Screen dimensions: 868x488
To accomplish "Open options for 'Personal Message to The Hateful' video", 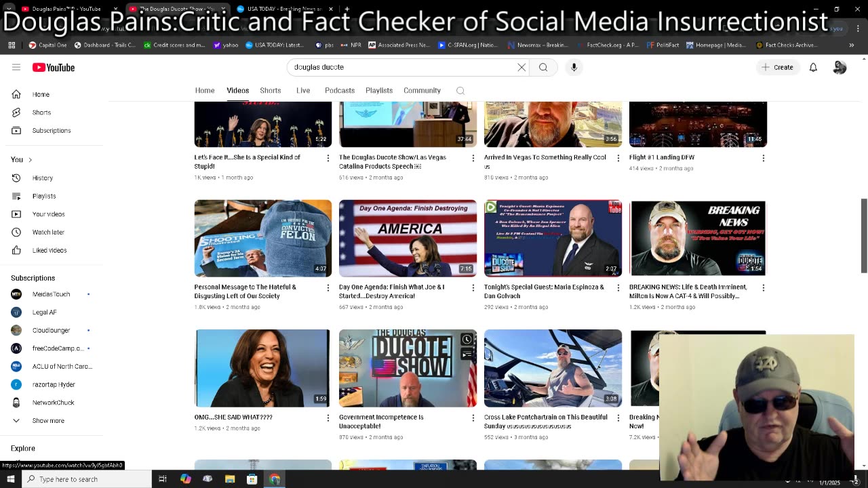I will pyautogui.click(x=328, y=288).
